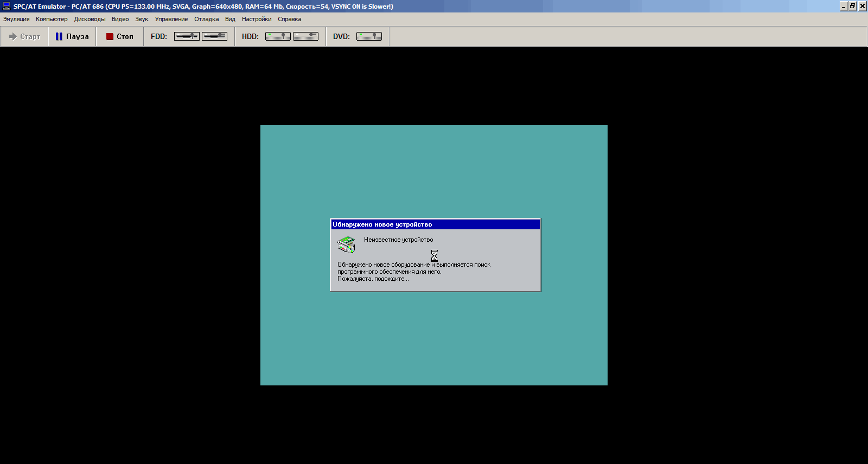Click the FDD: label in the toolbar
868x464 pixels.
(159, 36)
